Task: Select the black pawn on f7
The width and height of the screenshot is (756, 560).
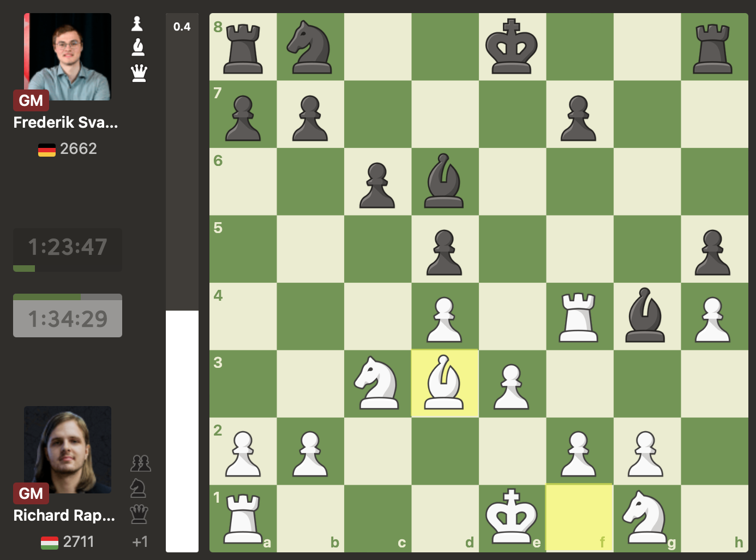Action: [579, 117]
